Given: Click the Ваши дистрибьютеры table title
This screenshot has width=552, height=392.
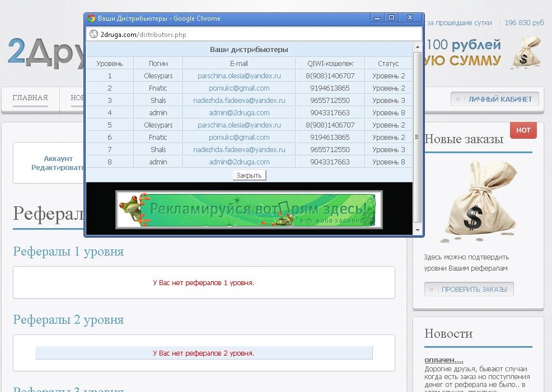Looking at the screenshot, I should click(x=249, y=50).
